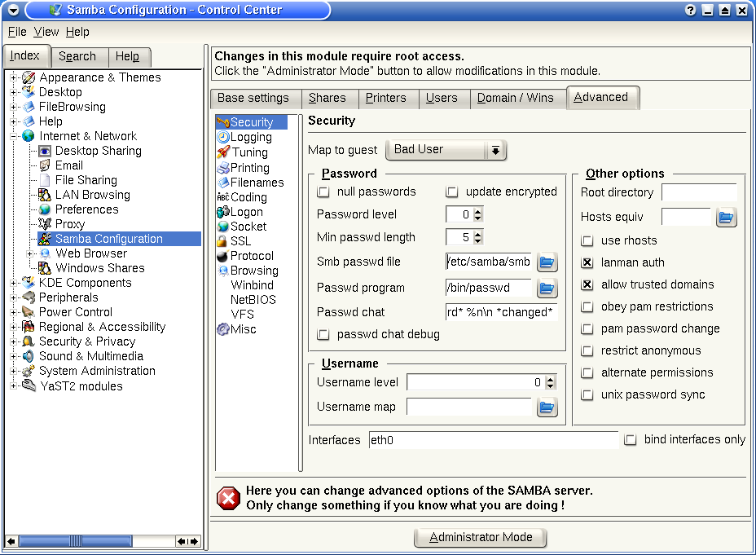Viewport: 756px width, 555px height.
Task: Open the Socket globe icon entry
Action: click(223, 226)
